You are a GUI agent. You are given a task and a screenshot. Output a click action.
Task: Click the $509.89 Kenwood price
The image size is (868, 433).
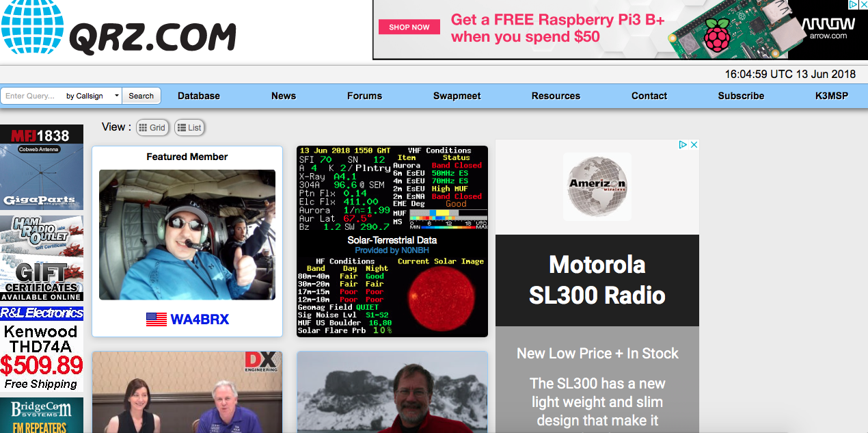(x=42, y=365)
